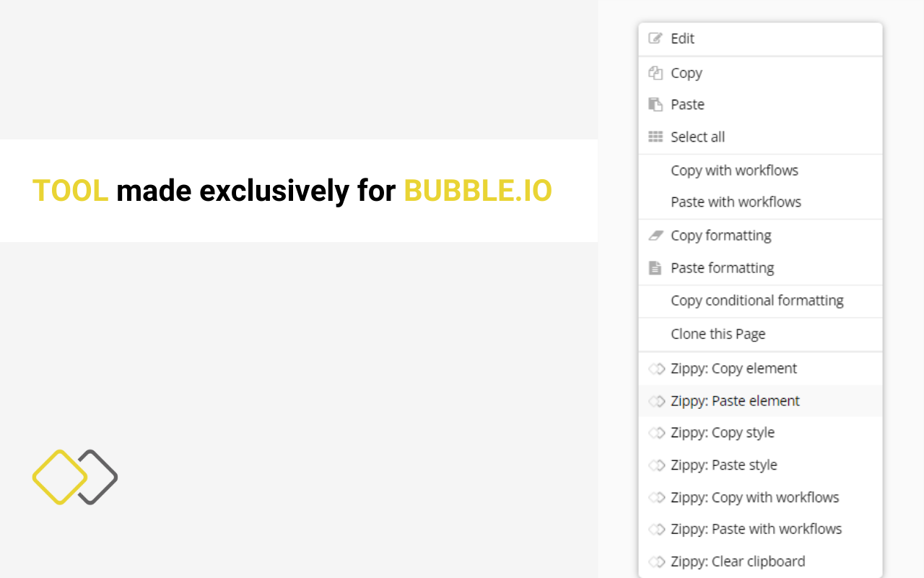Screen dimensions: 924x578
Task: Click the Copy formatting eraser icon
Action: [x=655, y=236]
